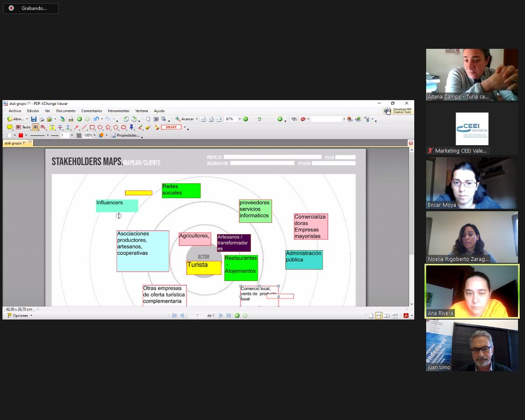Go back with the green left arrow in the toolbar

pos(79,119)
